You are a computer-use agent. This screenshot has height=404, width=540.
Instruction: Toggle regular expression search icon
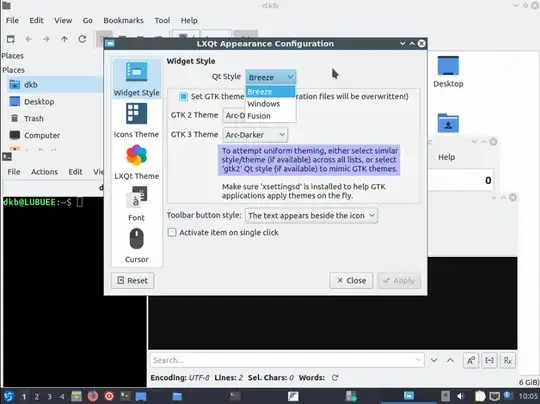click(508, 360)
